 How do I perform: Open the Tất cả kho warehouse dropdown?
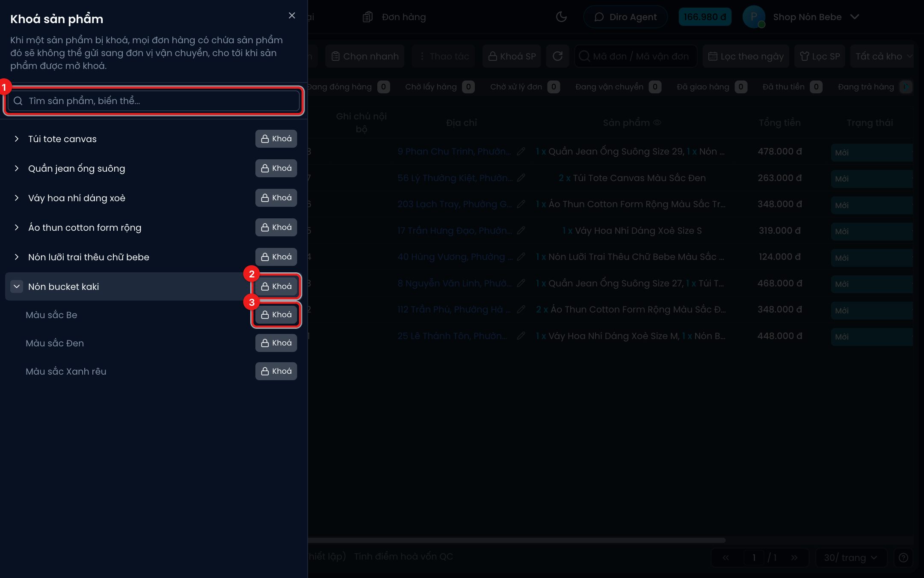pyautogui.click(x=882, y=56)
